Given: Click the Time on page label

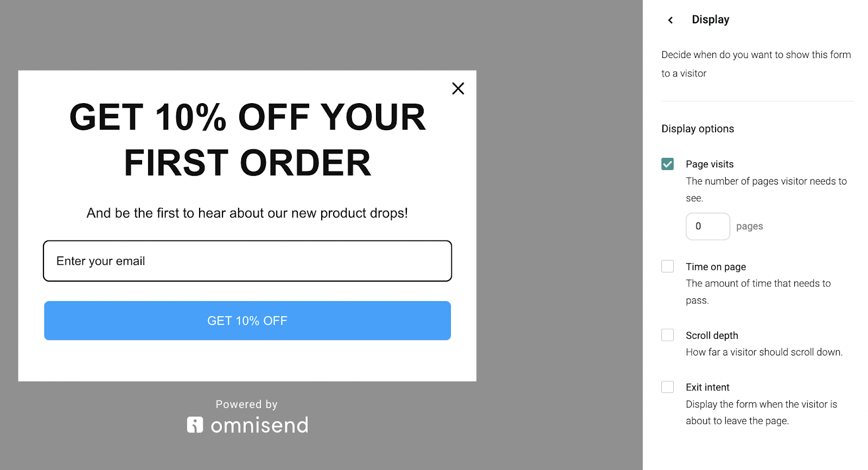Looking at the screenshot, I should pyautogui.click(x=716, y=266).
